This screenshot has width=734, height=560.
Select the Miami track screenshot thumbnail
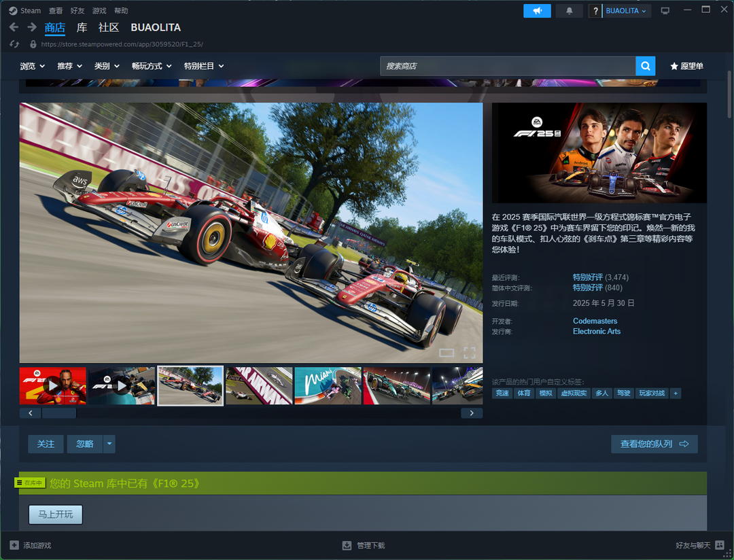[328, 386]
